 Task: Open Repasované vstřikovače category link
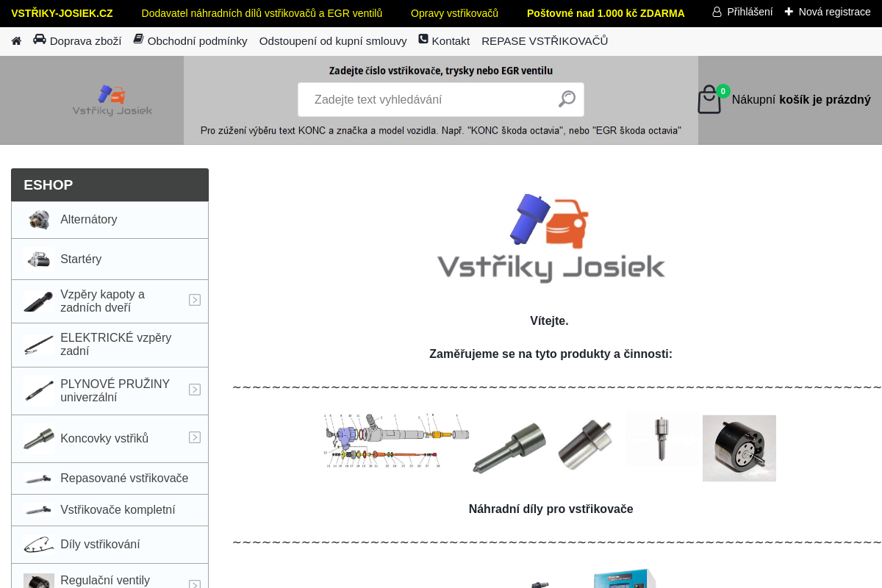click(124, 478)
